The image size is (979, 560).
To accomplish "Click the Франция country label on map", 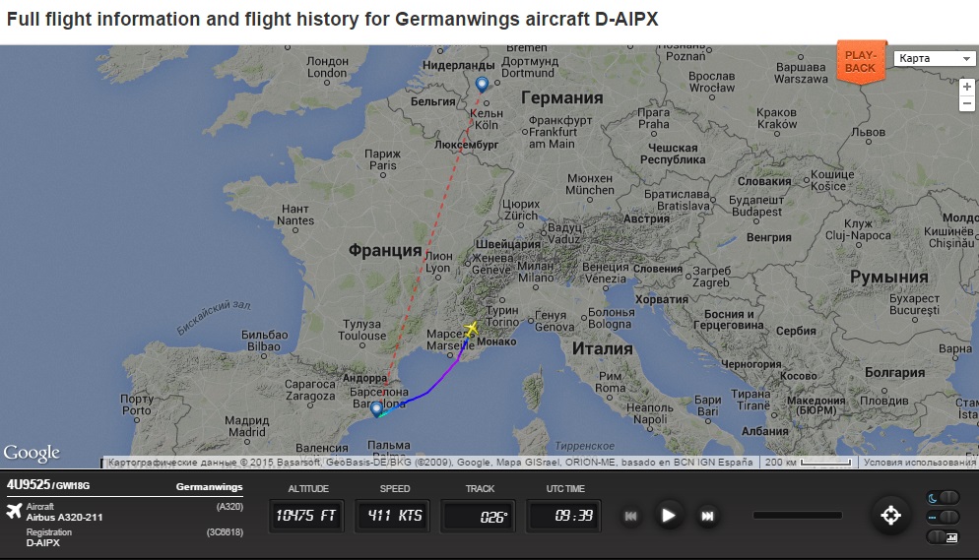I will click(x=385, y=250).
